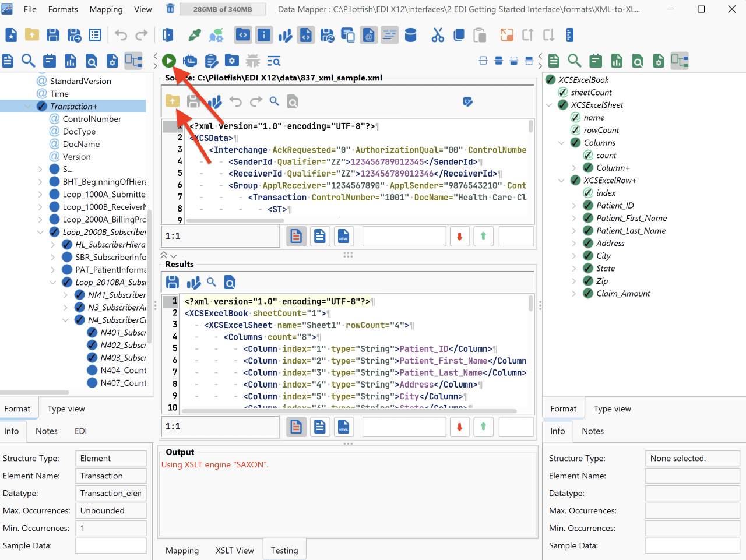Toggle the info 'i' button in the top toolbar

[264, 35]
